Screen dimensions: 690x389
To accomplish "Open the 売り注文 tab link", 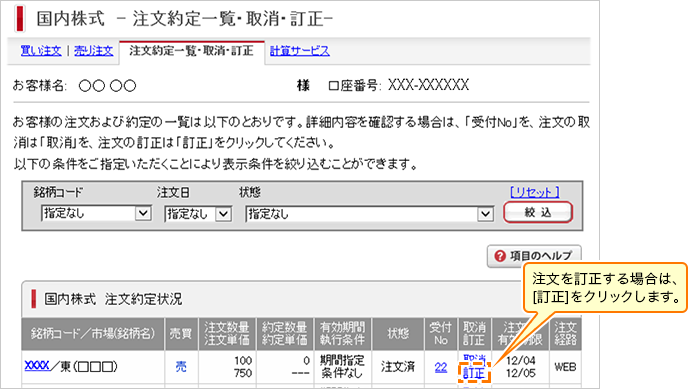I will pyautogui.click(x=93, y=51).
